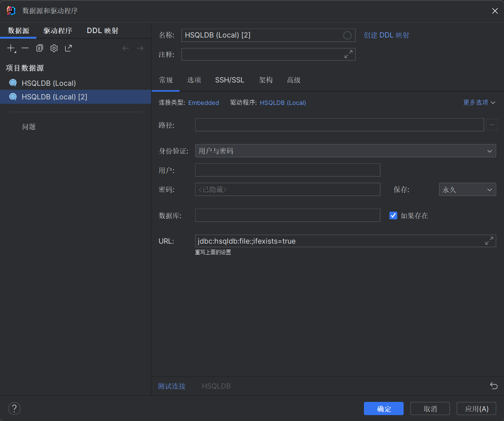Click HSQLDB driver label at bottom
This screenshot has width=504, height=421.
(216, 386)
